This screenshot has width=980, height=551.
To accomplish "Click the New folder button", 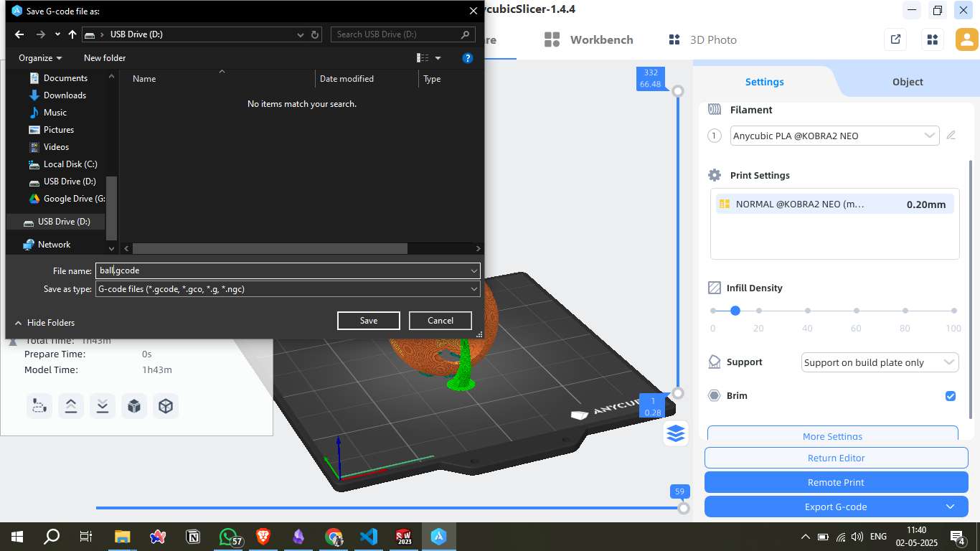I will pyautogui.click(x=105, y=58).
